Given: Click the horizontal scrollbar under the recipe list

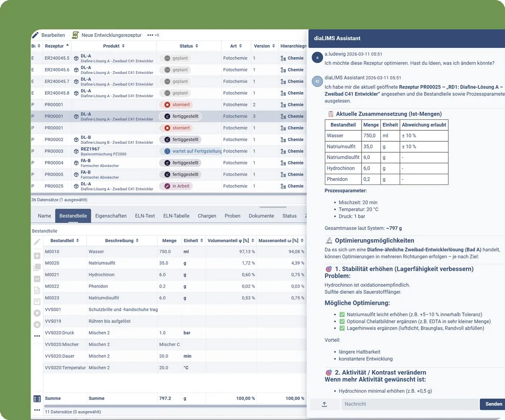Looking at the screenshot, I should 168,194.
